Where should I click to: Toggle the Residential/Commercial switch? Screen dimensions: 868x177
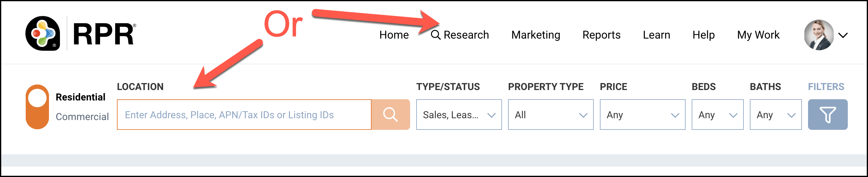pyautogui.click(x=37, y=107)
